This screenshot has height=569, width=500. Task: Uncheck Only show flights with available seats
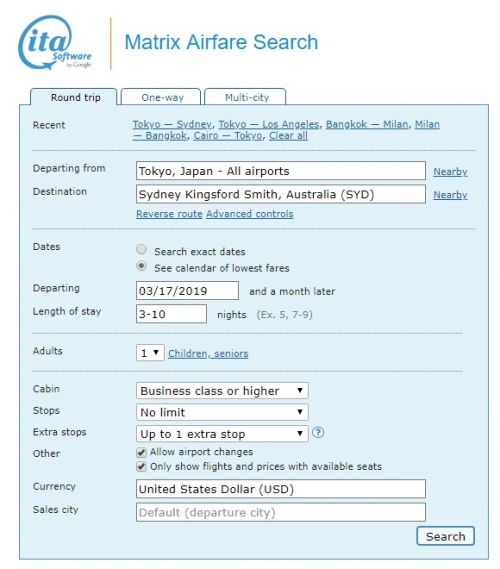[141, 467]
